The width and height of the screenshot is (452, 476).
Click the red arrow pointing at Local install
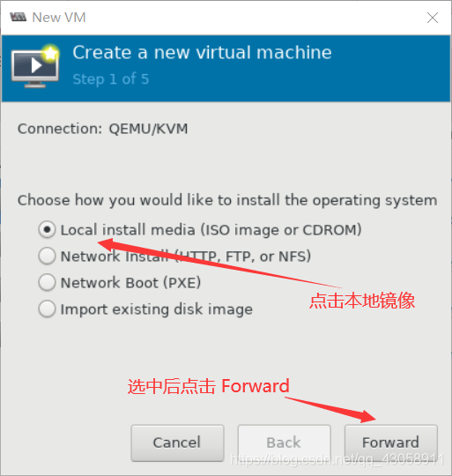(219, 263)
